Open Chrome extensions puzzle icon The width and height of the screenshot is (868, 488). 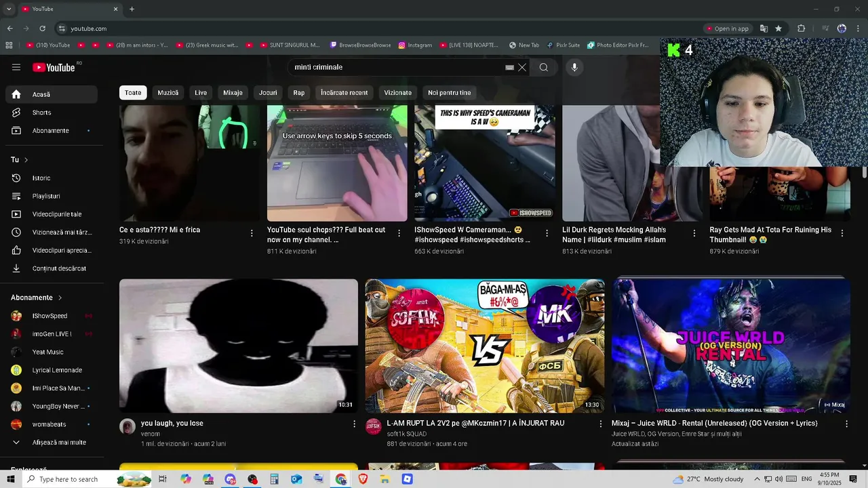point(801,28)
